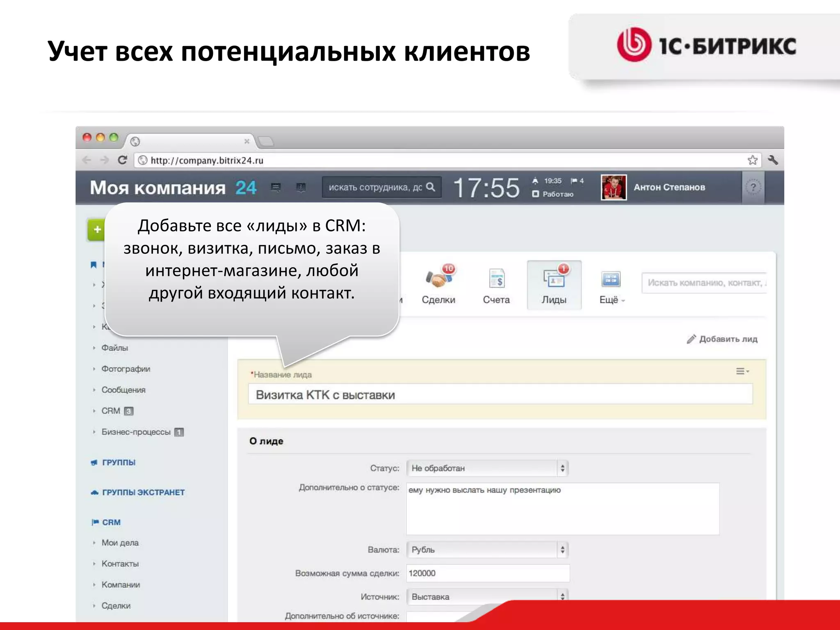Screen dimensions: 840x630
Task: Click the green plus add button
Action: click(97, 229)
